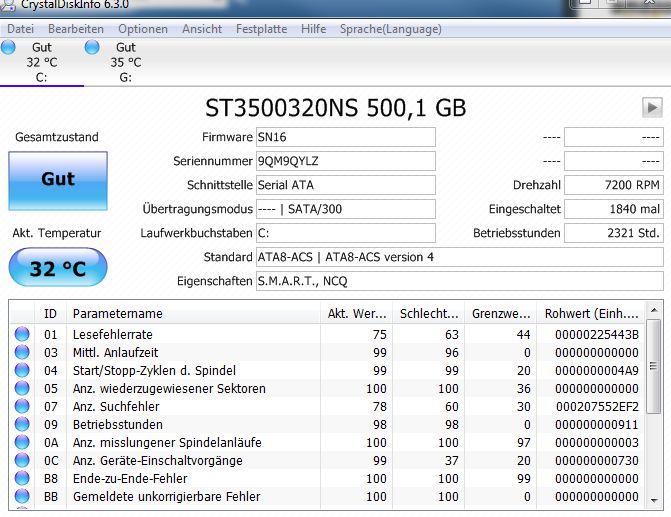Screen dimensions: 671x517
Task: Click status orb of Geräte-Einschaltvorgänge row
Action: (x=22, y=460)
